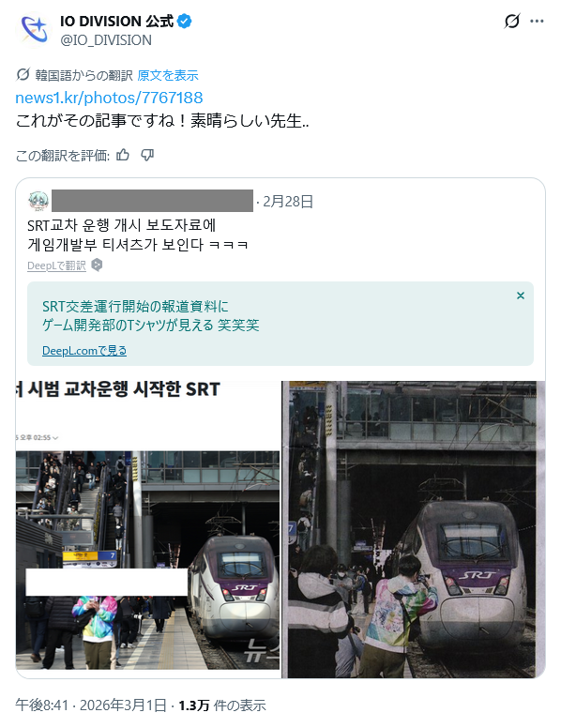The height and width of the screenshot is (728, 561).
Task: Click the IO DIVISION profile avatar
Action: click(33, 30)
